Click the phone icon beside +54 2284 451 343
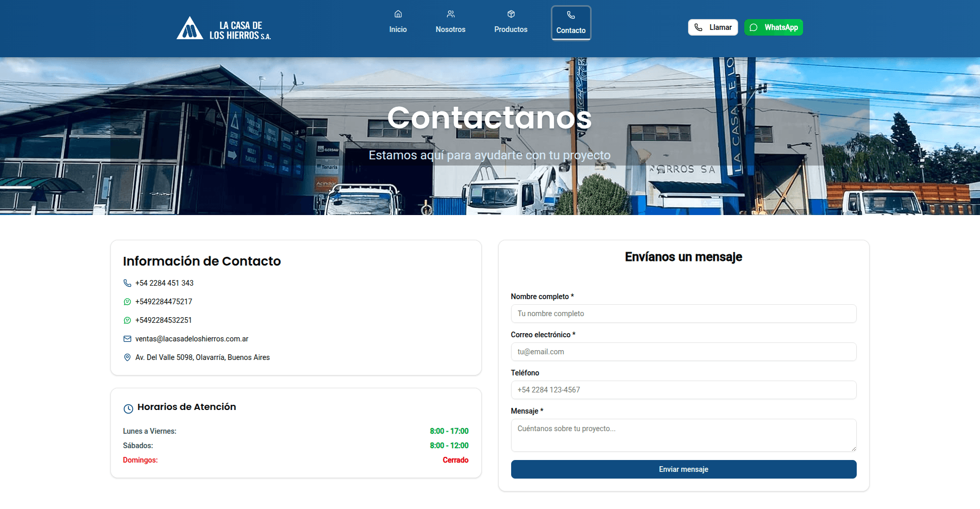The image size is (980, 509). [127, 283]
